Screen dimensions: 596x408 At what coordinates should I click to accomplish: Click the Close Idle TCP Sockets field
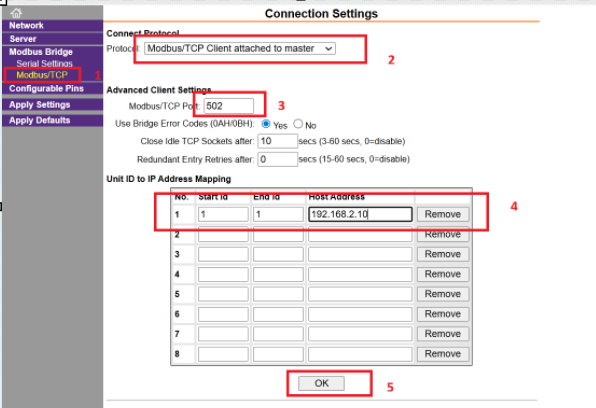tap(277, 141)
